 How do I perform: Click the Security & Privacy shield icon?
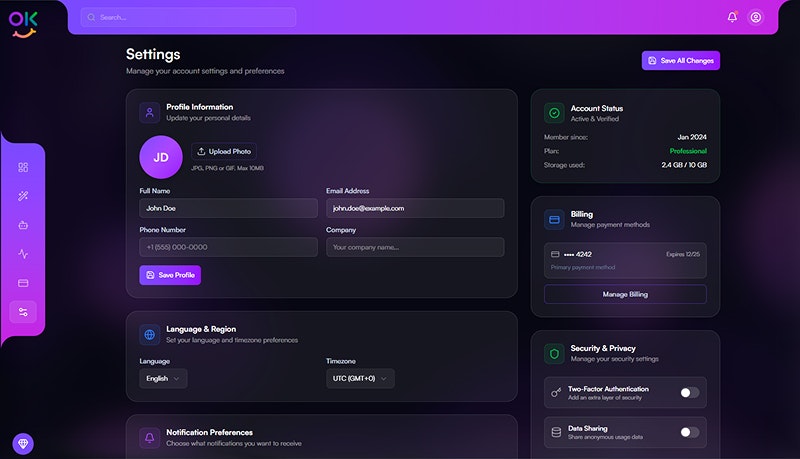coord(554,353)
